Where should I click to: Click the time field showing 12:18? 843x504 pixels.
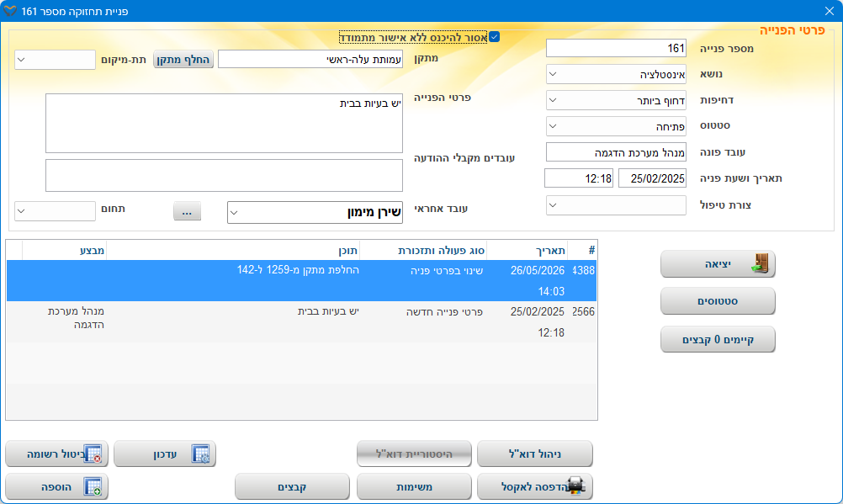[x=579, y=178]
